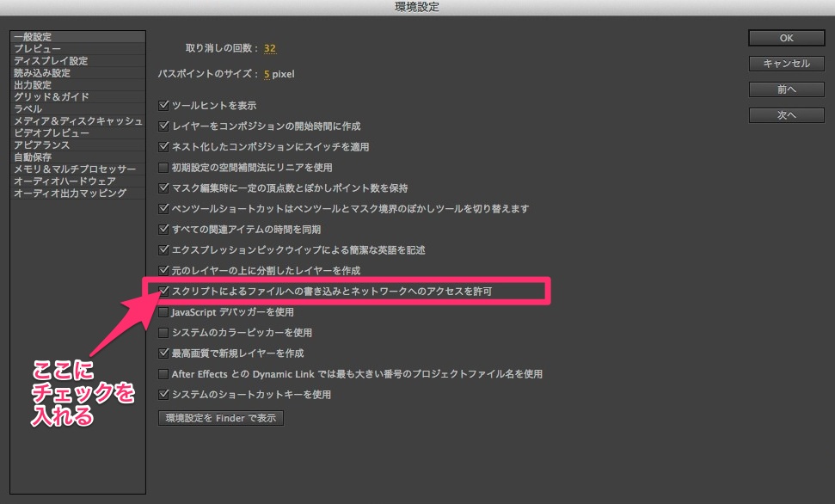
Task: Click the 次へ button
Action: (786, 115)
